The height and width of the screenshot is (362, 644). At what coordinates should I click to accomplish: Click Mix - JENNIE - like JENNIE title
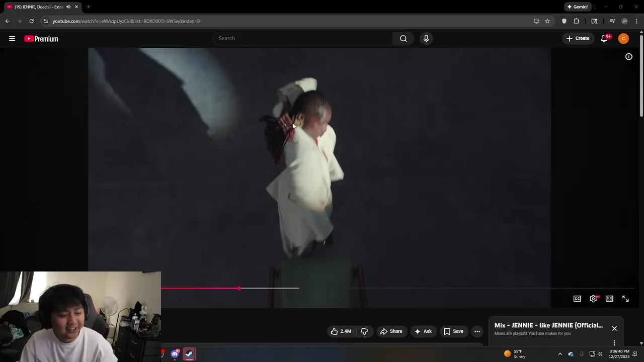click(x=548, y=325)
